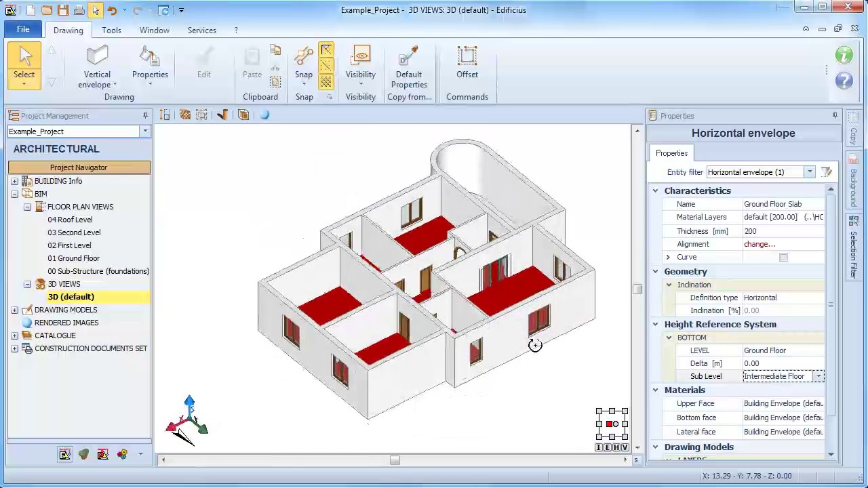Toggle the H view mode button
Viewport: 868px width, 488px height.
[x=616, y=447]
